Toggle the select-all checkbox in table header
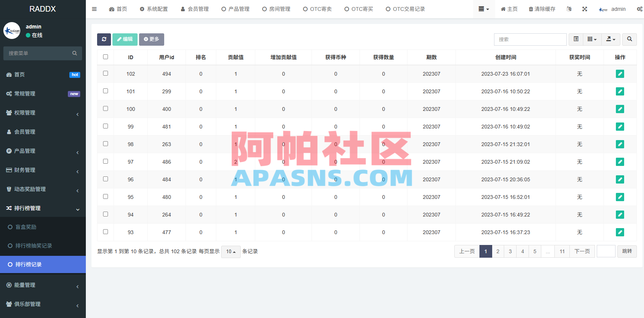This screenshot has height=318, width=644. coord(105,57)
